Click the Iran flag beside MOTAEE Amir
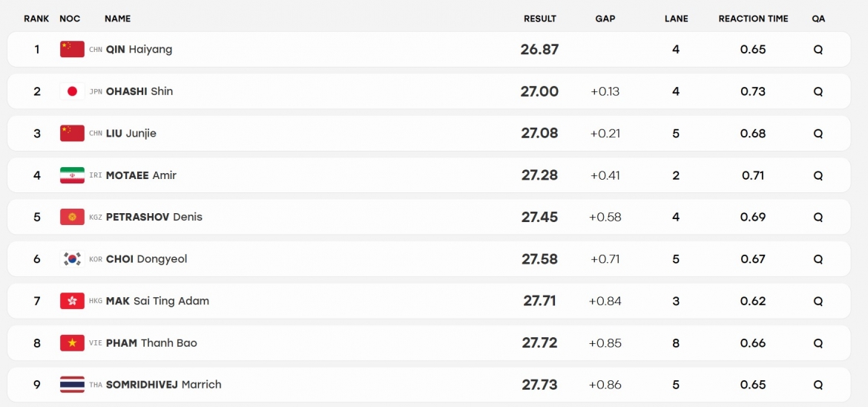The image size is (868, 407). (x=72, y=175)
